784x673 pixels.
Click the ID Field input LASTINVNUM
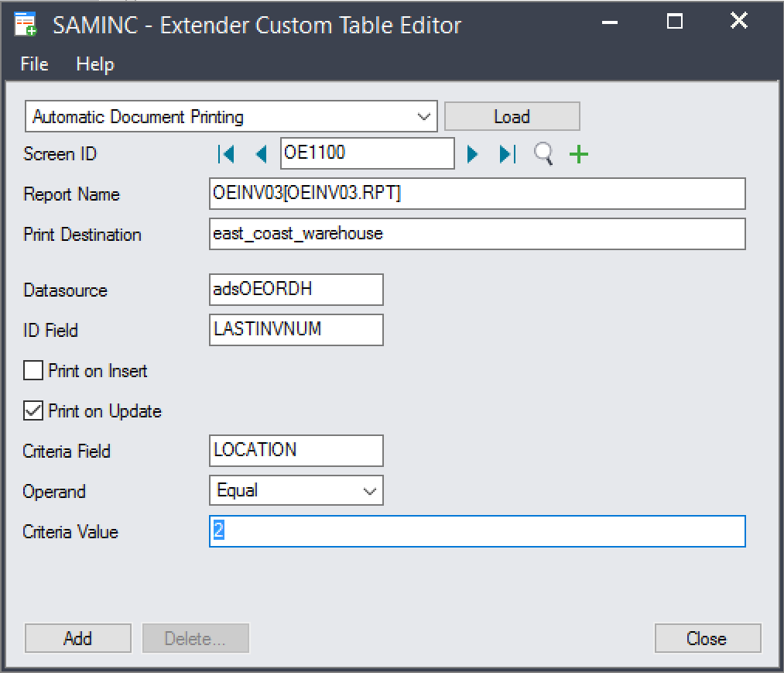(296, 330)
